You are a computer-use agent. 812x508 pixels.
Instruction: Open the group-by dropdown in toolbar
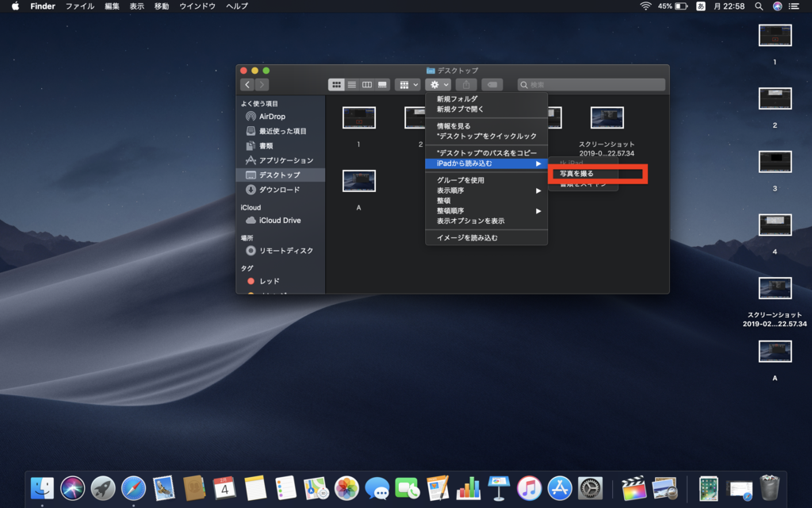408,84
